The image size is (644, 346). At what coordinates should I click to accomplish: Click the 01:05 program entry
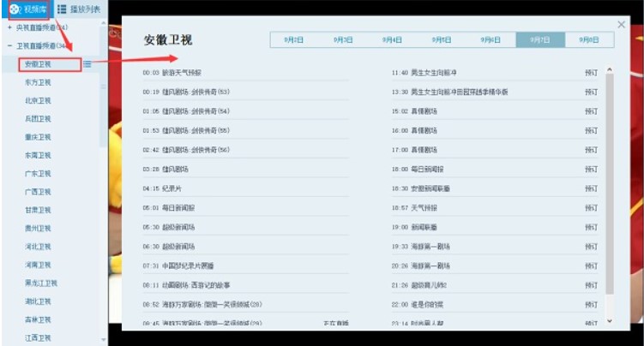point(186,111)
